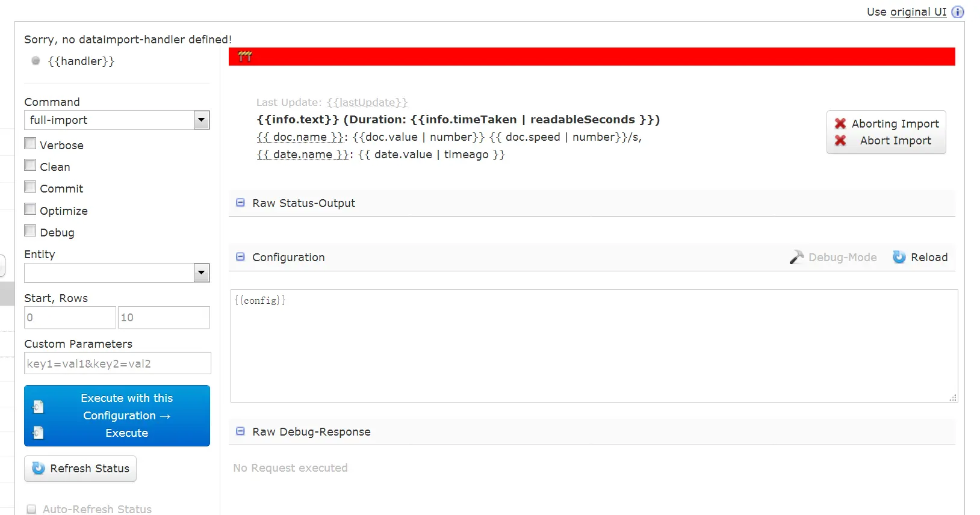
Task: Click the red X beside Abort Import
Action: 840,140
